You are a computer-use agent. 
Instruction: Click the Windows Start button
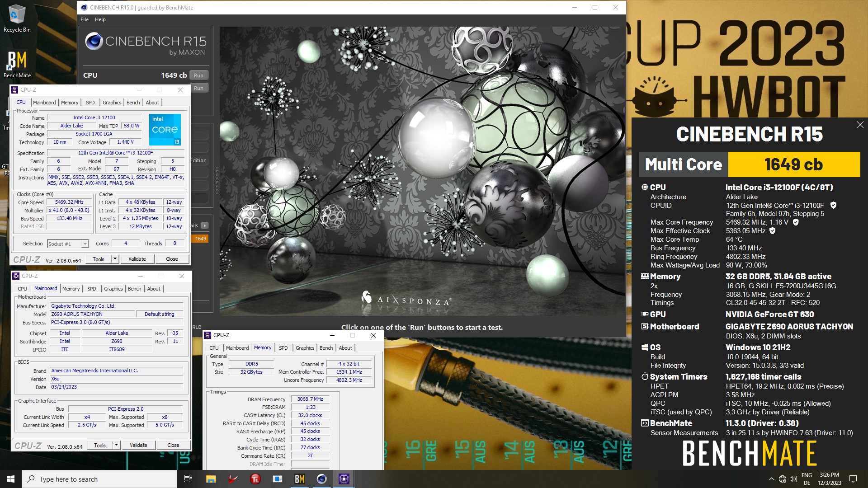pos(11,479)
